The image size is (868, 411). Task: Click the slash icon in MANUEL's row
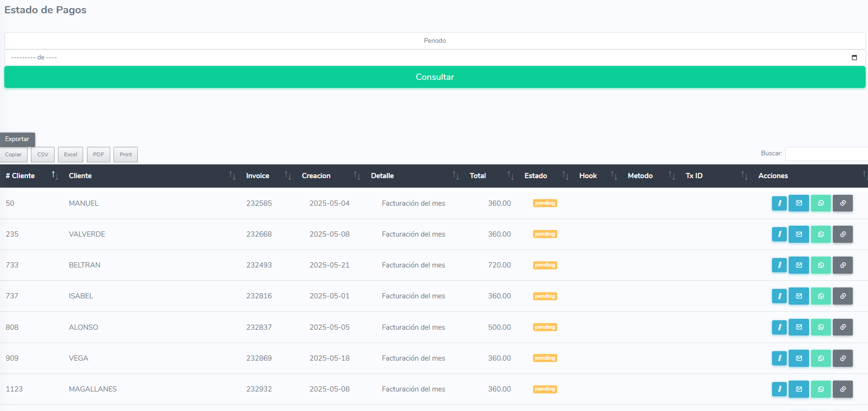point(779,203)
